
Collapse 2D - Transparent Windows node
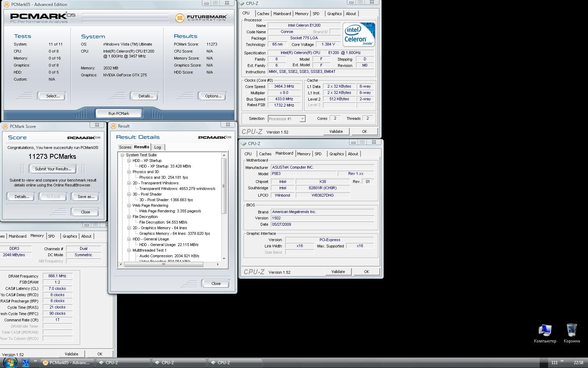129,183
